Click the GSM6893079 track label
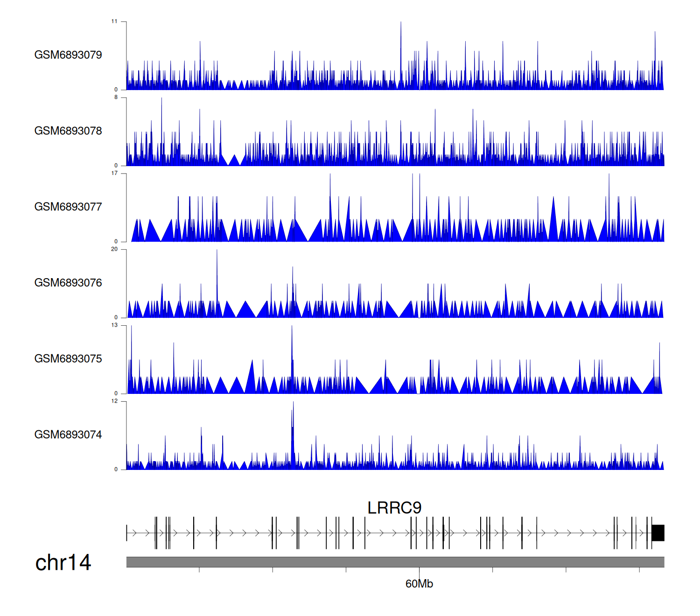 68,55
